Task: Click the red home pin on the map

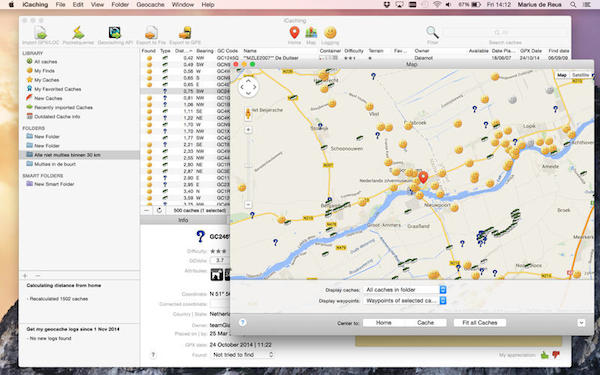Action: point(423,178)
